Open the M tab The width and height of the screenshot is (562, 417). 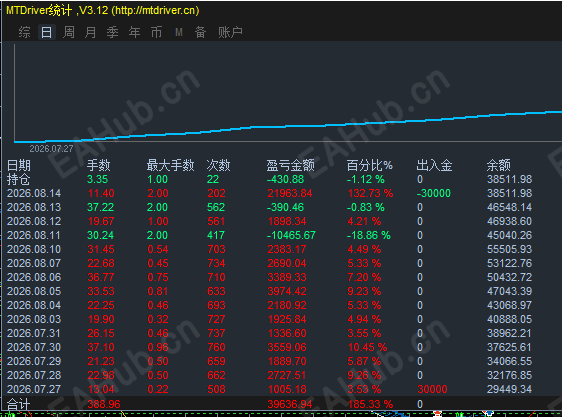[x=179, y=33]
